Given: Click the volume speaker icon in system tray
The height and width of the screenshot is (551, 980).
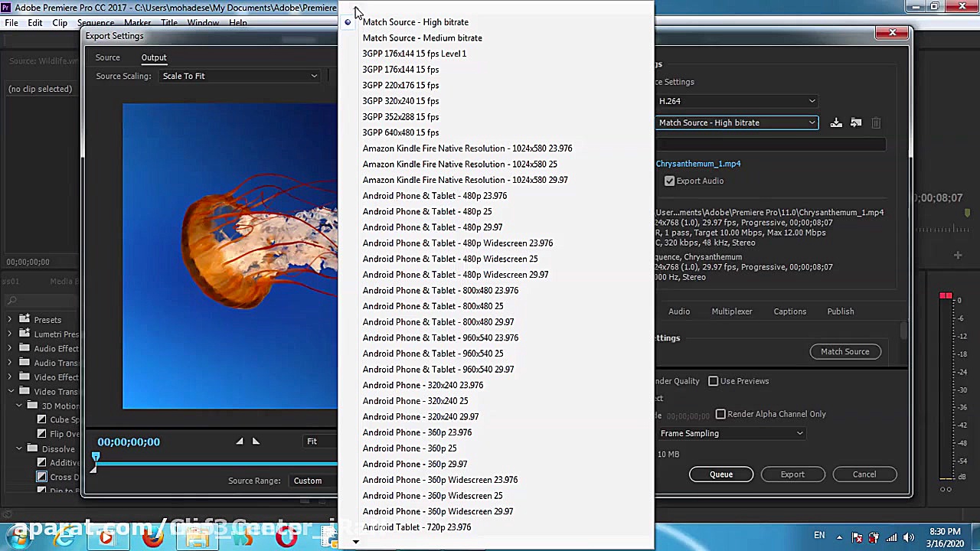Looking at the screenshot, I should 909,537.
